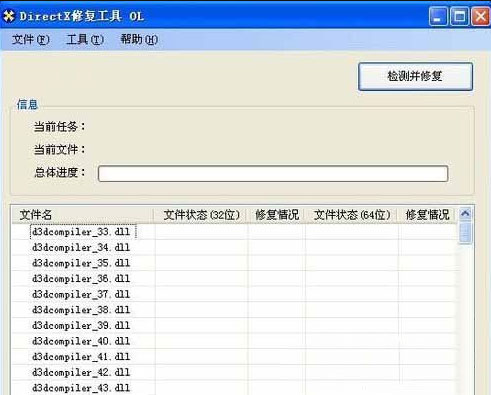Click the 文件状态(64位) column header

tap(352, 215)
